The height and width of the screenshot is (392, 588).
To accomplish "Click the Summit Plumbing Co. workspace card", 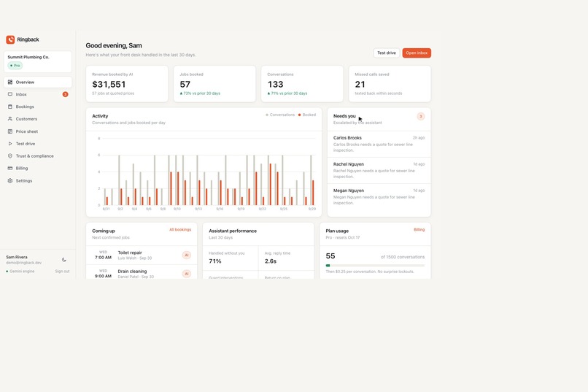I will [38, 62].
